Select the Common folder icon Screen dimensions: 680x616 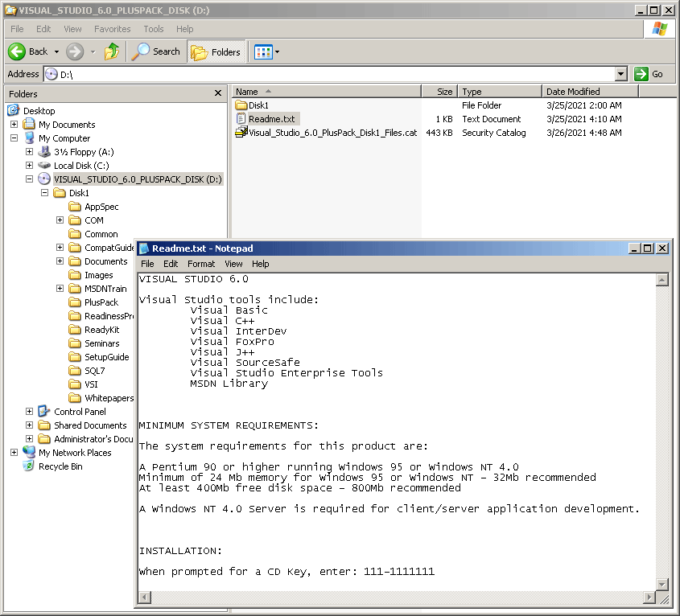(75, 234)
